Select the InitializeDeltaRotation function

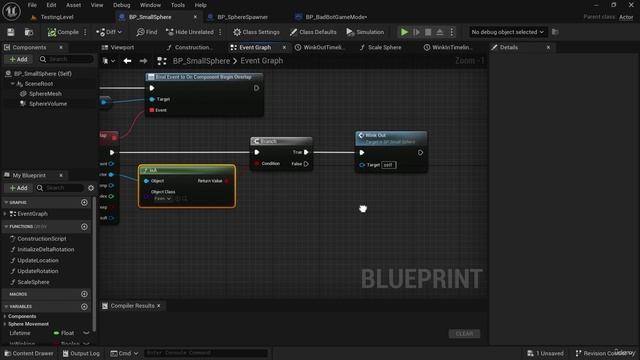pos(45,249)
